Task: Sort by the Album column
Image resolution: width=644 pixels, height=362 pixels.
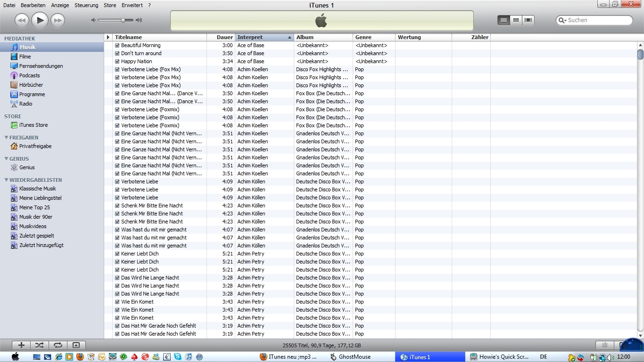Action: pos(323,37)
